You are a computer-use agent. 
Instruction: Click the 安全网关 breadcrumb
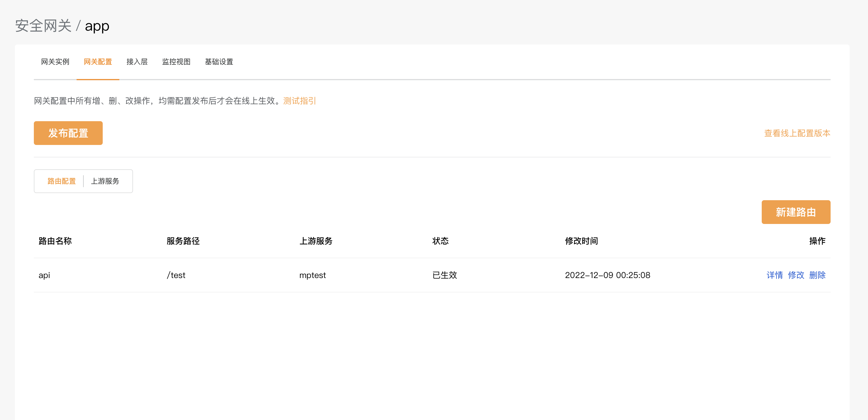pyautogui.click(x=43, y=26)
